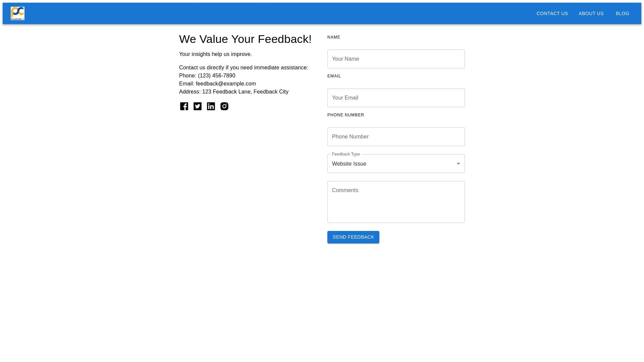Click the NAME field label

coord(334,37)
